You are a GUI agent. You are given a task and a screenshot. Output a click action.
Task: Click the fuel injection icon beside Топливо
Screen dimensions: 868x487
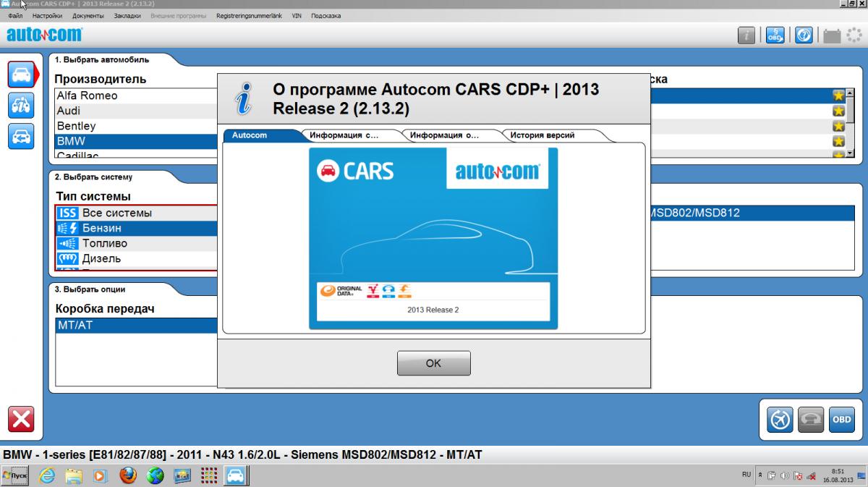click(x=68, y=243)
